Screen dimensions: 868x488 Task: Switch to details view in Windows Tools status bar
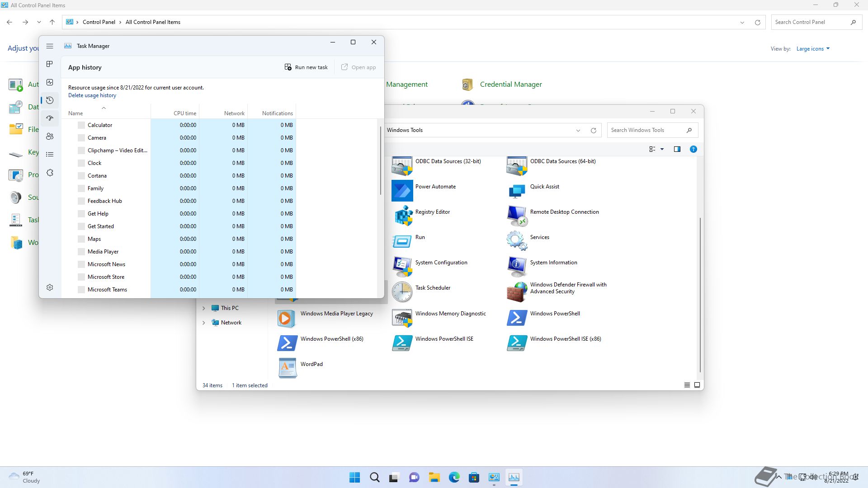pyautogui.click(x=687, y=385)
